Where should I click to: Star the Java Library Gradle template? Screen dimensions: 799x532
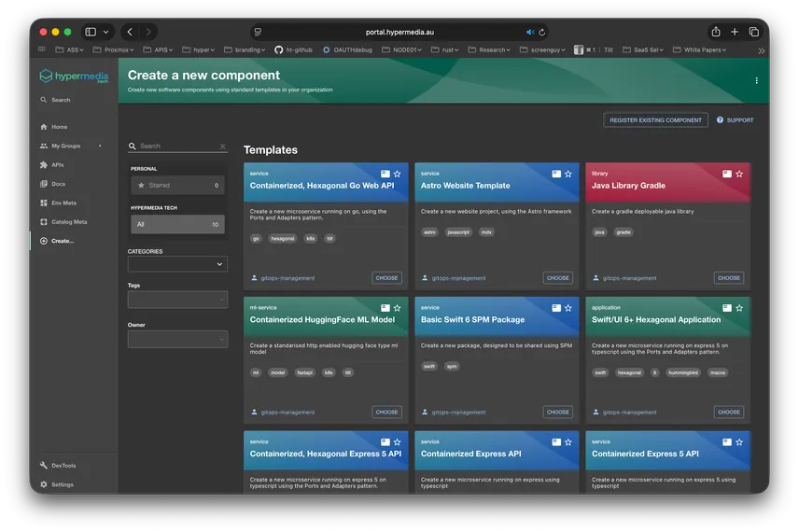(739, 174)
